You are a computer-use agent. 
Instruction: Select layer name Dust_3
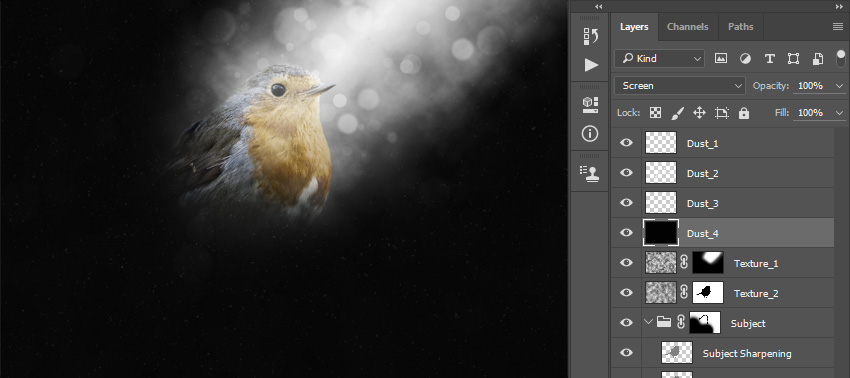pos(703,203)
